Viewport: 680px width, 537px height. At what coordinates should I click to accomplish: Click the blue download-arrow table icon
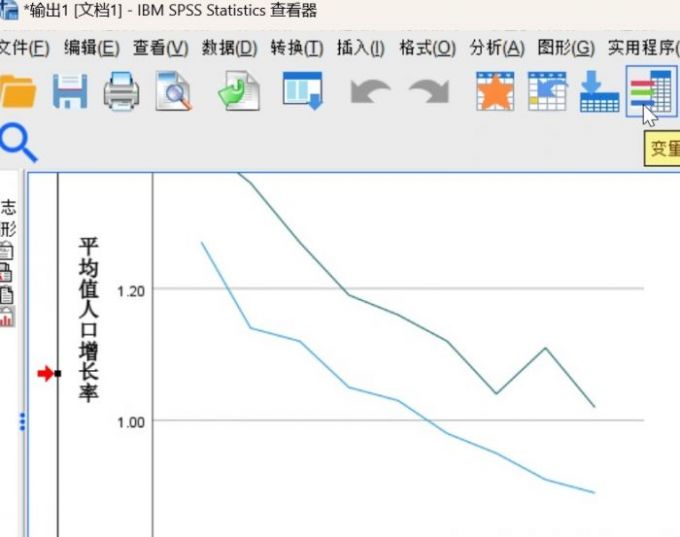click(599, 91)
